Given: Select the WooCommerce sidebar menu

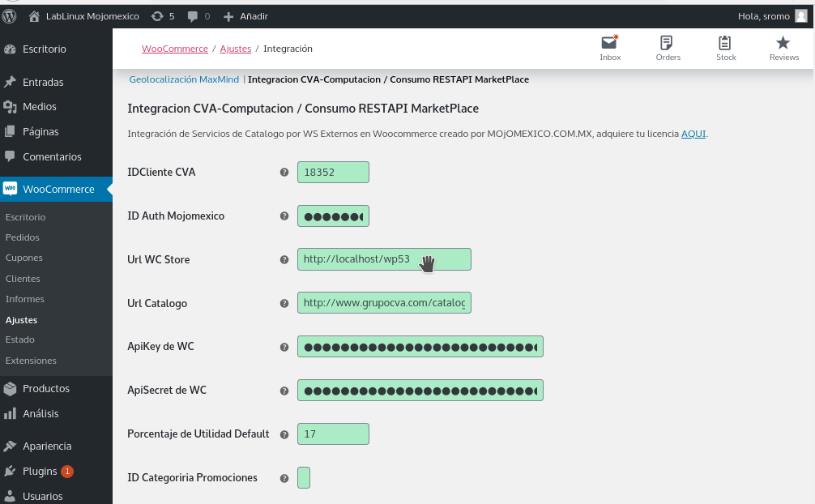Looking at the screenshot, I should [56, 190].
